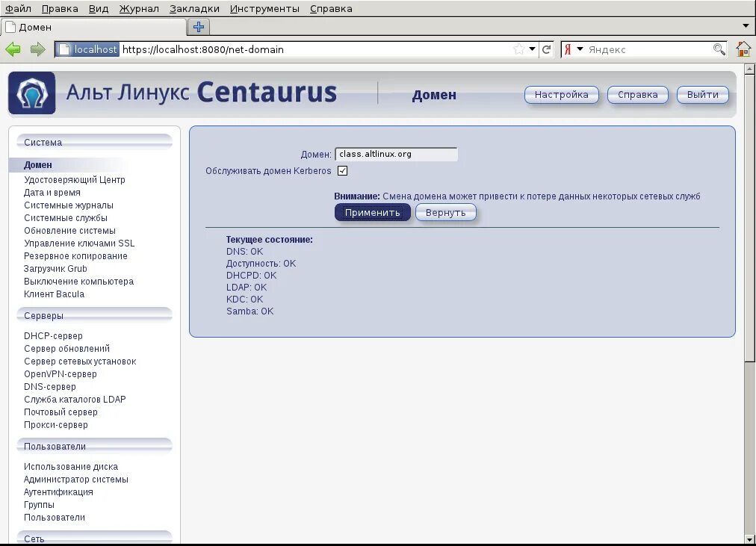Click the Настройка header button

(x=561, y=95)
